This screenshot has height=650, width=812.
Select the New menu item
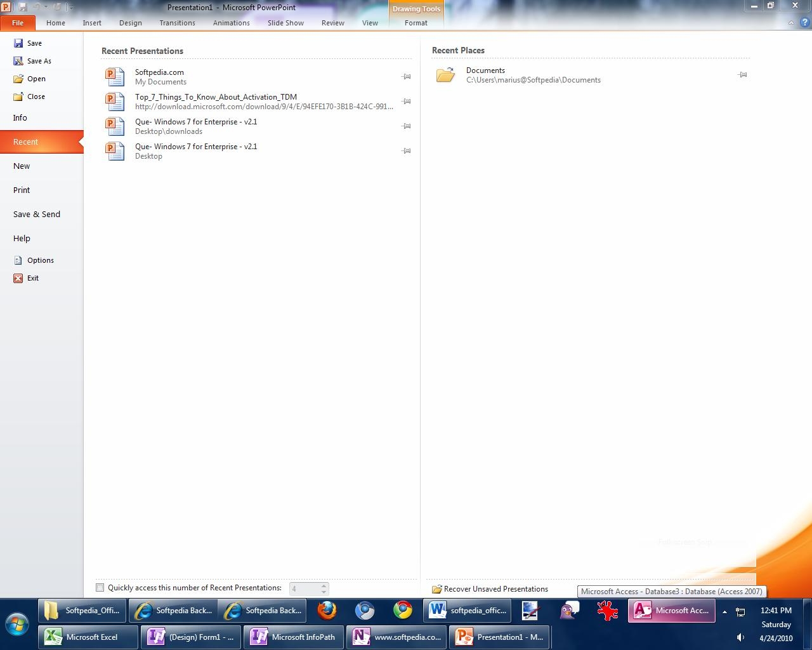[x=22, y=166]
